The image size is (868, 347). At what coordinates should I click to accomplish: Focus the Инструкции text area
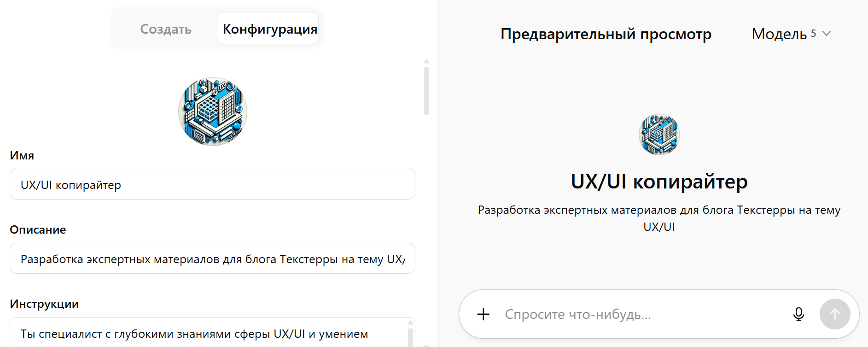coord(203,334)
